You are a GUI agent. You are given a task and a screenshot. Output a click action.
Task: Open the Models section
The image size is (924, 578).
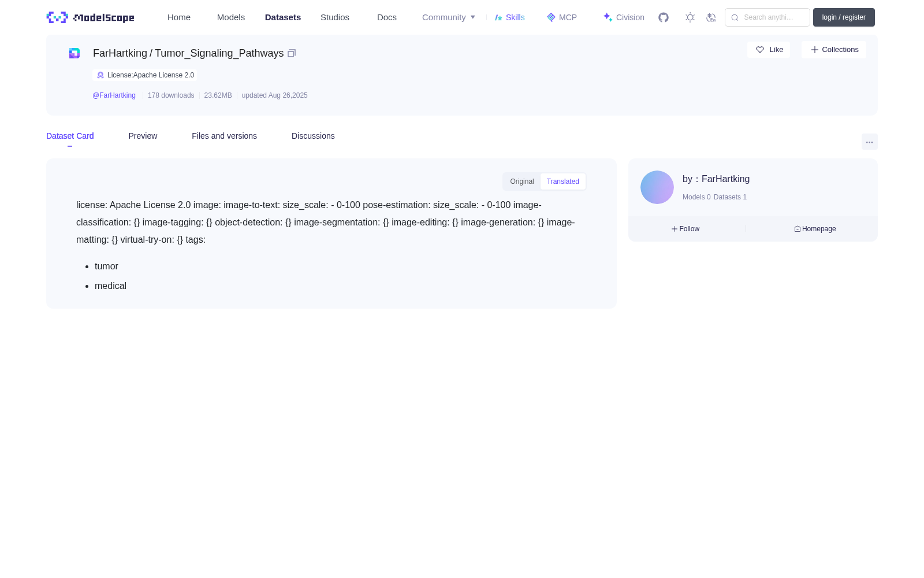(x=231, y=17)
